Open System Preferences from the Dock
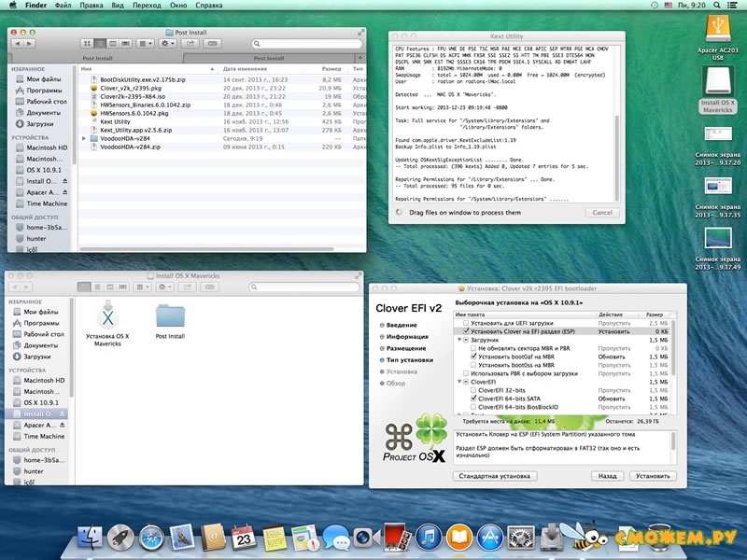747x560 pixels. pos(521,539)
